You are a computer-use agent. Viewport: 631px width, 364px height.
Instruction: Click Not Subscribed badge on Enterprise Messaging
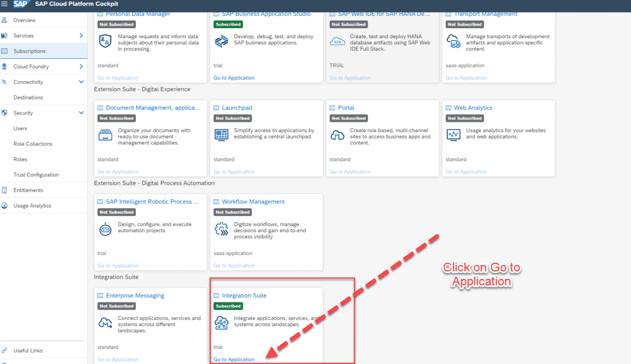point(117,306)
